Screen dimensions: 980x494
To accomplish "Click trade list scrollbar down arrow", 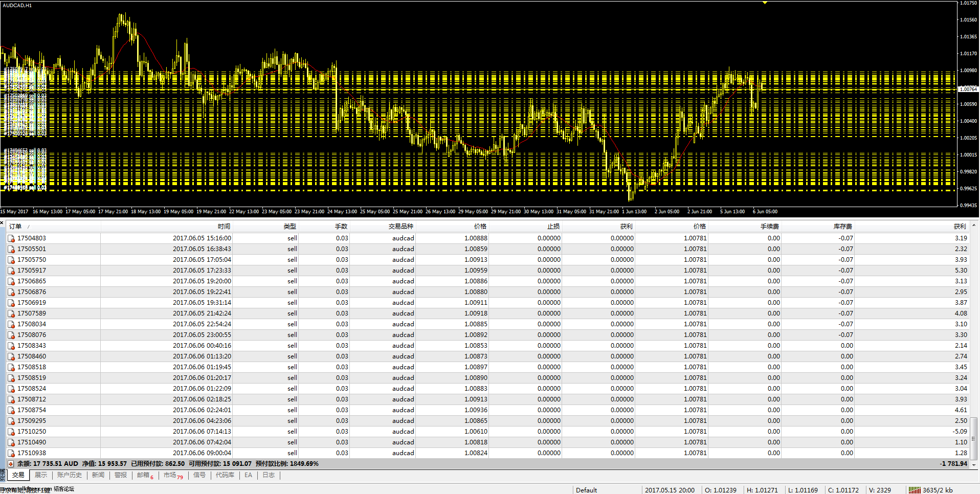I will point(974,464).
